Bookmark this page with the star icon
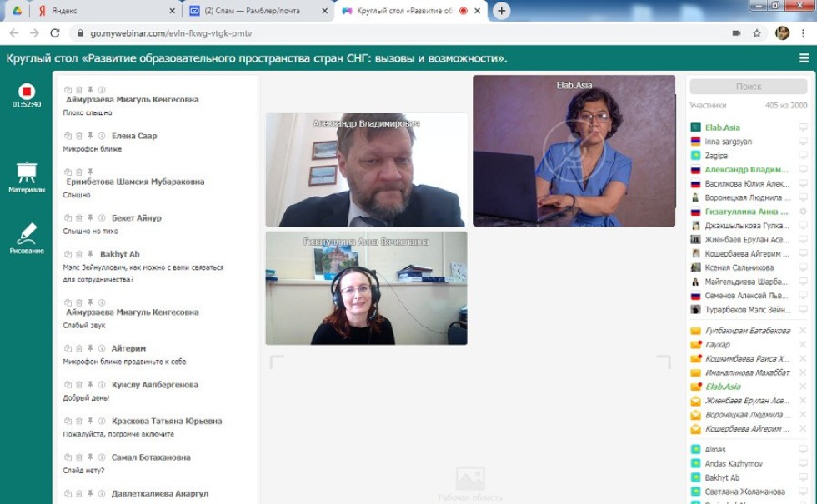Image resolution: width=817 pixels, height=504 pixels. 757,33
